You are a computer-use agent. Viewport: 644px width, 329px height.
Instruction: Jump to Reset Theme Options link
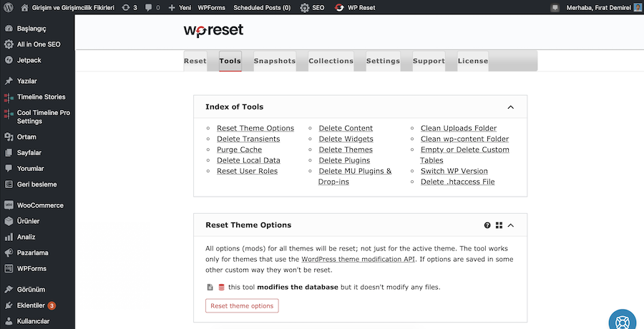coord(255,128)
